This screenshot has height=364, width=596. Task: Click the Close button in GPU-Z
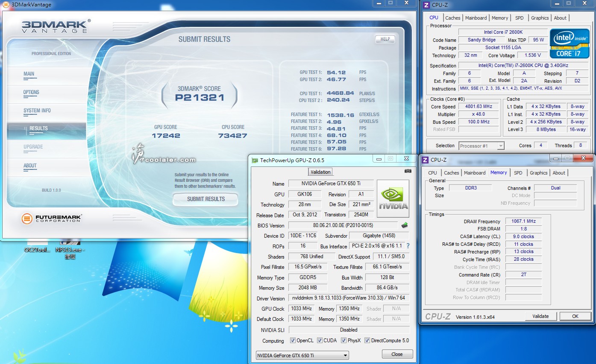(397, 354)
